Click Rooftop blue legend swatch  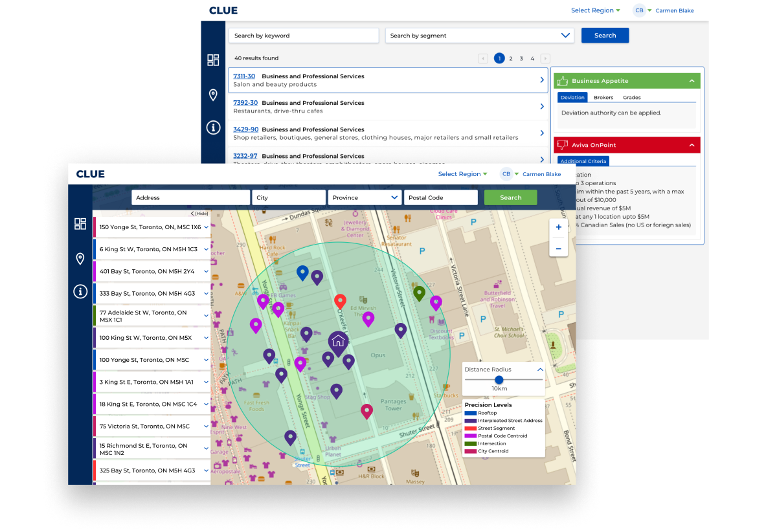click(x=471, y=413)
